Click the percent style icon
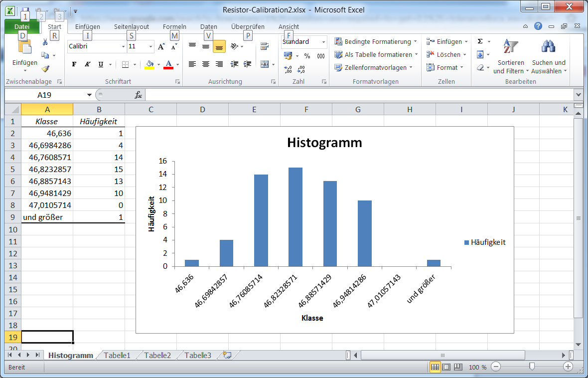This screenshot has width=588, height=378. coord(307,56)
